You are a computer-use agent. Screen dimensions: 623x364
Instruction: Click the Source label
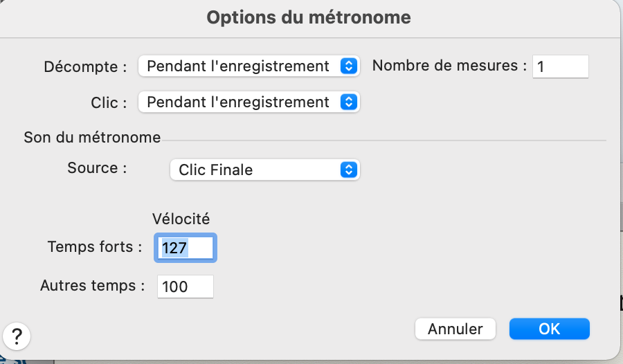click(98, 167)
